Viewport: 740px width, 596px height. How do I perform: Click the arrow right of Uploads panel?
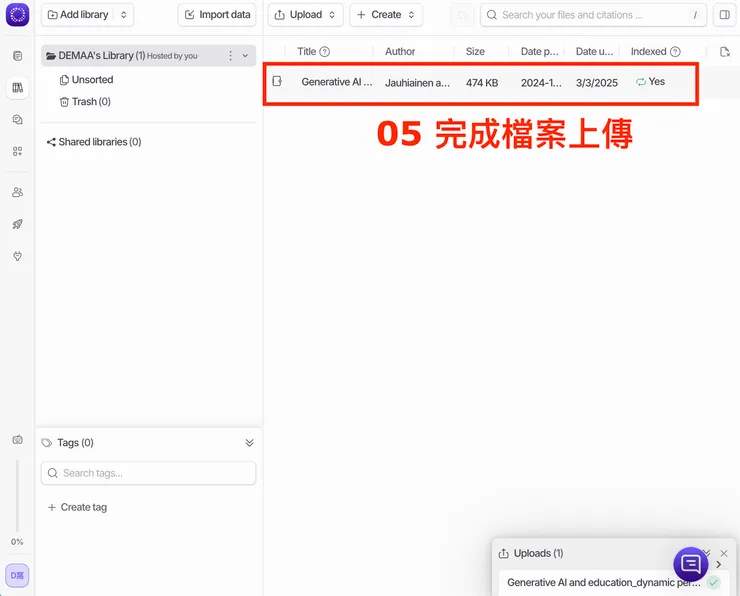pos(719,564)
